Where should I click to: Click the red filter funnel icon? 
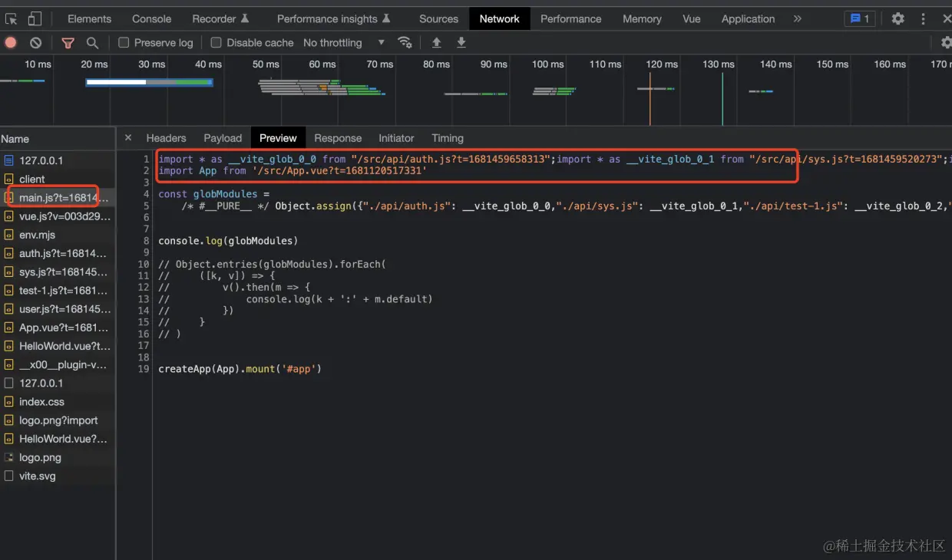click(68, 43)
